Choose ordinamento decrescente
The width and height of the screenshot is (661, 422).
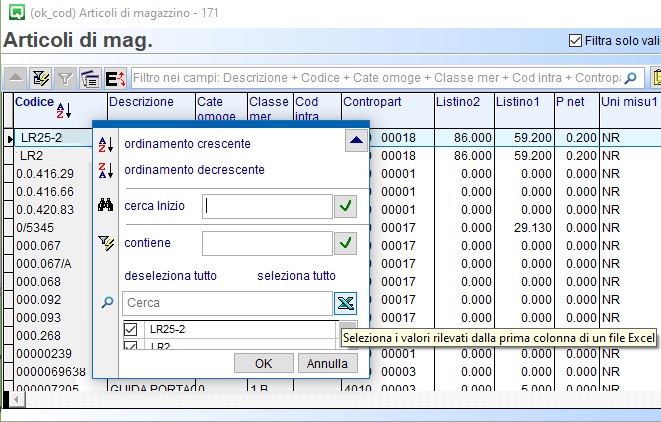click(x=194, y=170)
